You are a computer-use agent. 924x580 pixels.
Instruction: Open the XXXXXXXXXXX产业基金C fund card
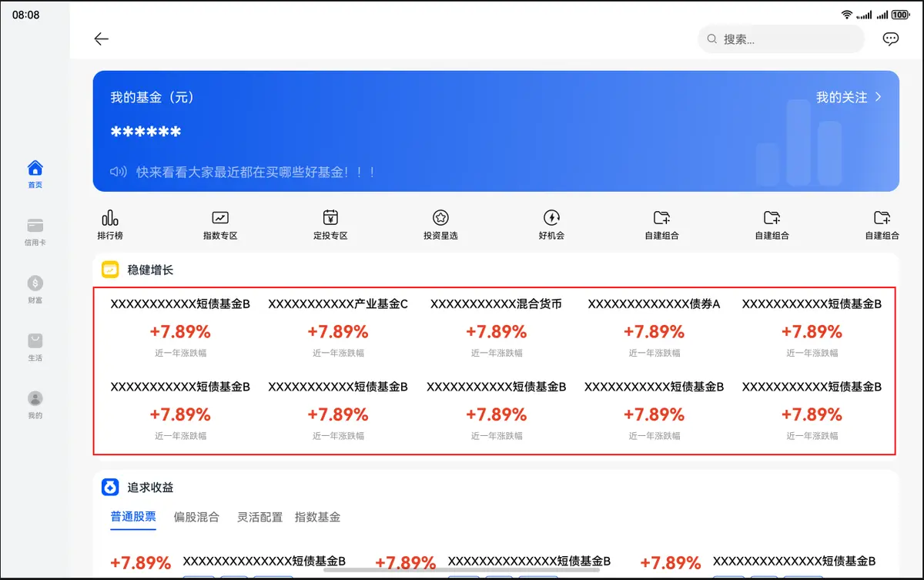point(338,329)
